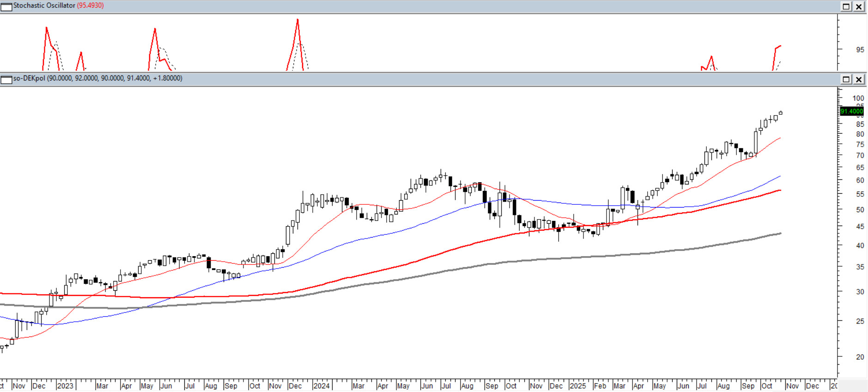This screenshot has height=392, width=868.
Task: Close the Stochastic Oscillator panel
Action: (859, 6)
